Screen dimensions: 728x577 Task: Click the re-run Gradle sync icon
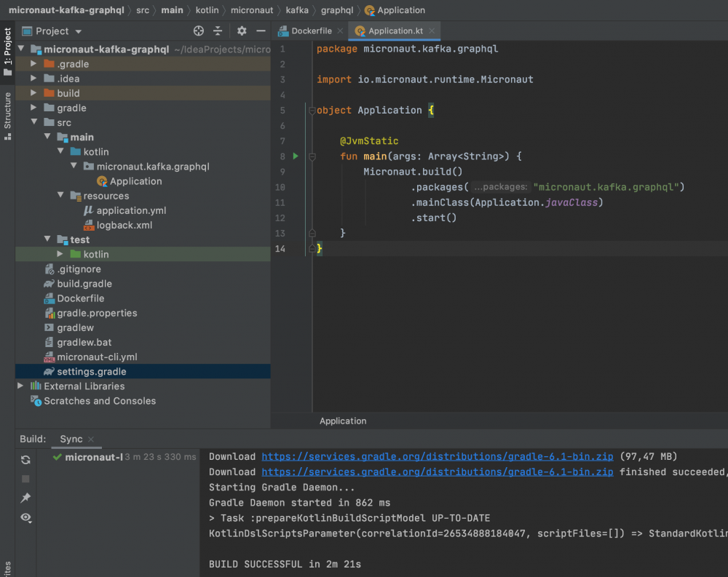coord(25,459)
